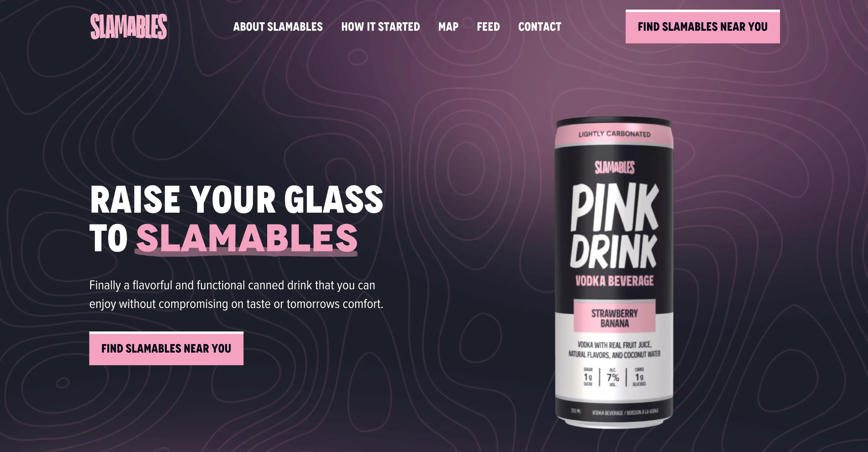Screen dimensions: 868x452
Task: Click the Pink Drink title on can
Action: 614,226
